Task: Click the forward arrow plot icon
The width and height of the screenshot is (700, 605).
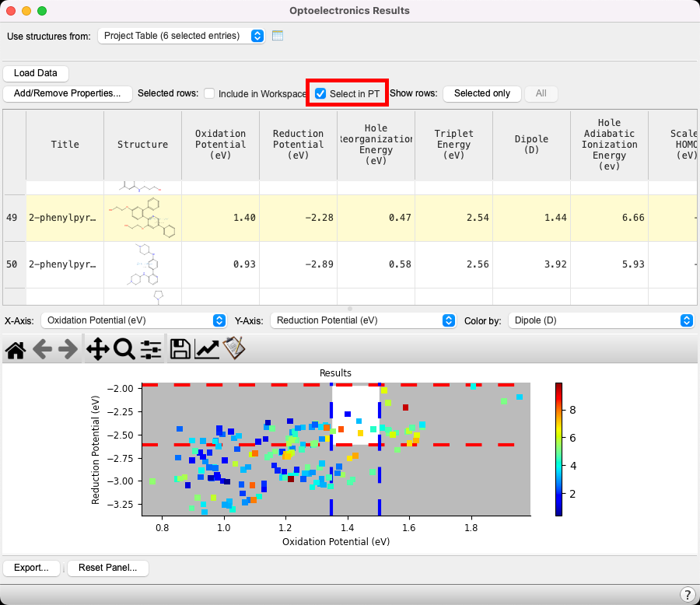Action: pyautogui.click(x=68, y=349)
